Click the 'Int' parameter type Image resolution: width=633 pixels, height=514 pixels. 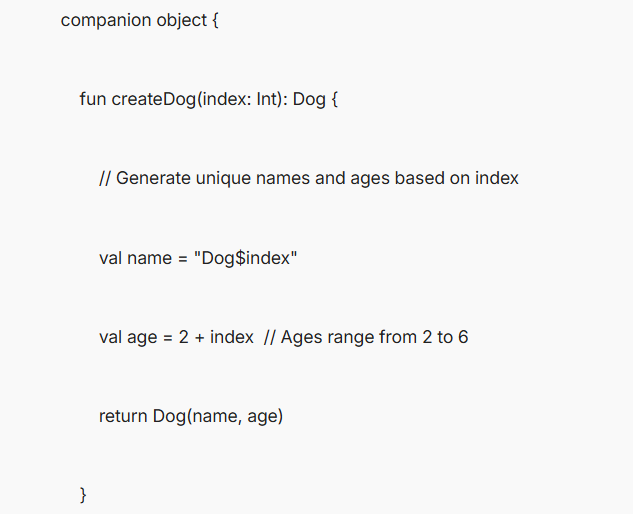(x=269, y=99)
